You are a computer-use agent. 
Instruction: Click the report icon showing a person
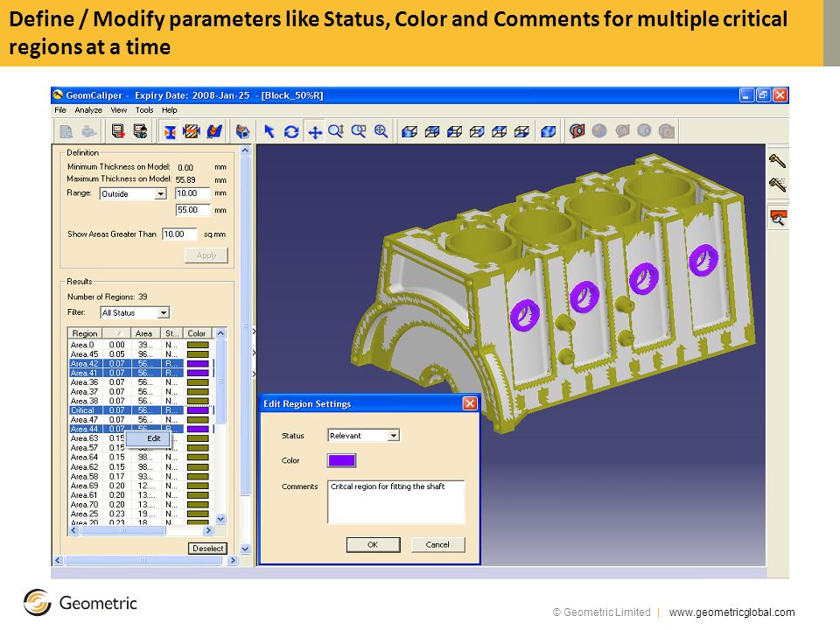(x=140, y=131)
